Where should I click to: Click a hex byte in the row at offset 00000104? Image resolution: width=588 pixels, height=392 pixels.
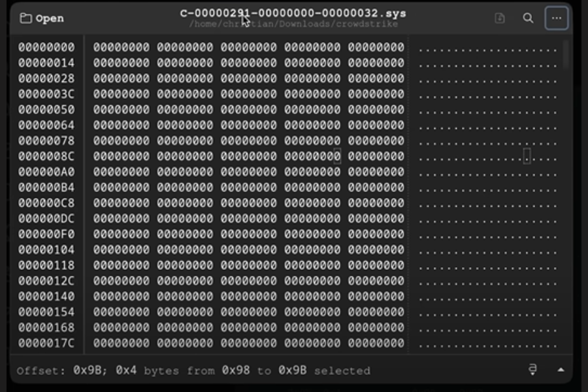pos(196,249)
